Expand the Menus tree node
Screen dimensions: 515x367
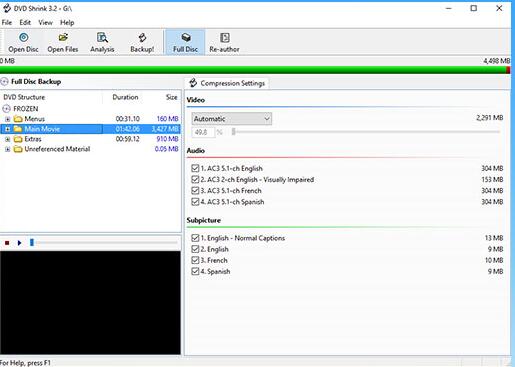coord(8,119)
